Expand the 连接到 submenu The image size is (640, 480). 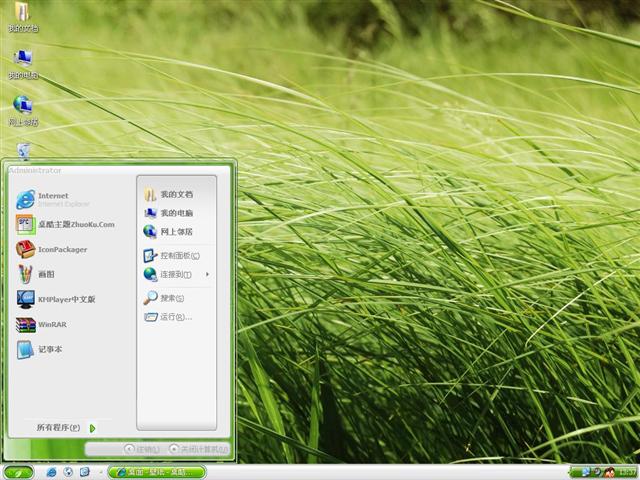point(176,274)
